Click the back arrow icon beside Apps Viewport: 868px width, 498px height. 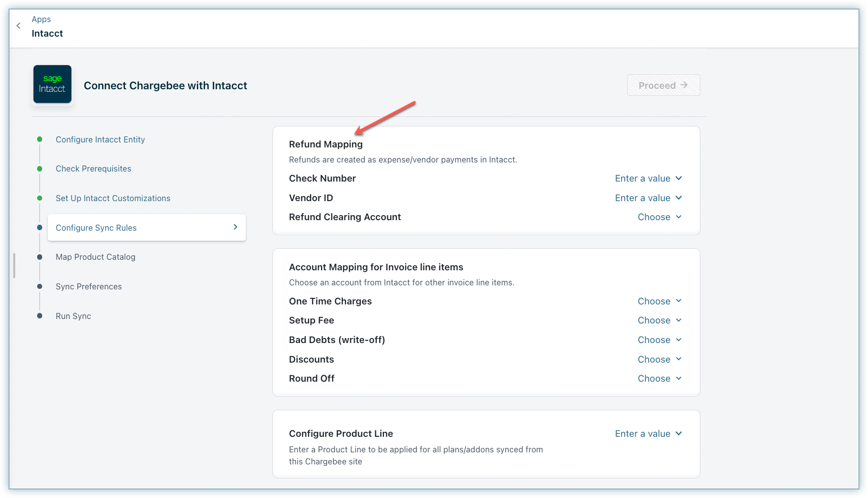coord(19,26)
